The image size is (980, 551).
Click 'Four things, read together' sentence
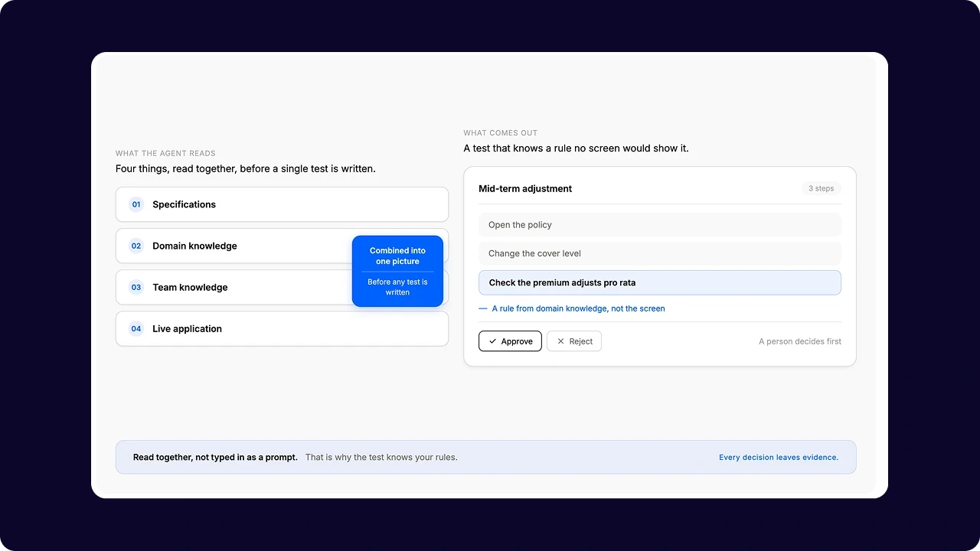click(246, 168)
